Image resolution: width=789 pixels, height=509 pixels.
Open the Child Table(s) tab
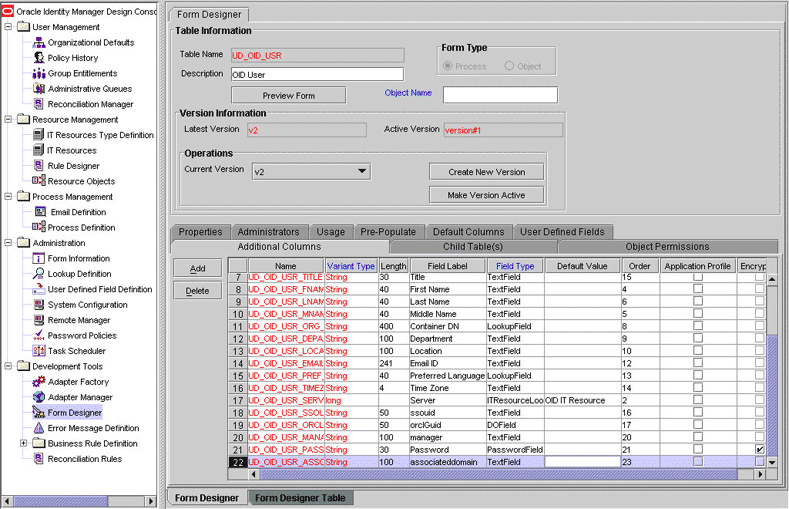[473, 246]
